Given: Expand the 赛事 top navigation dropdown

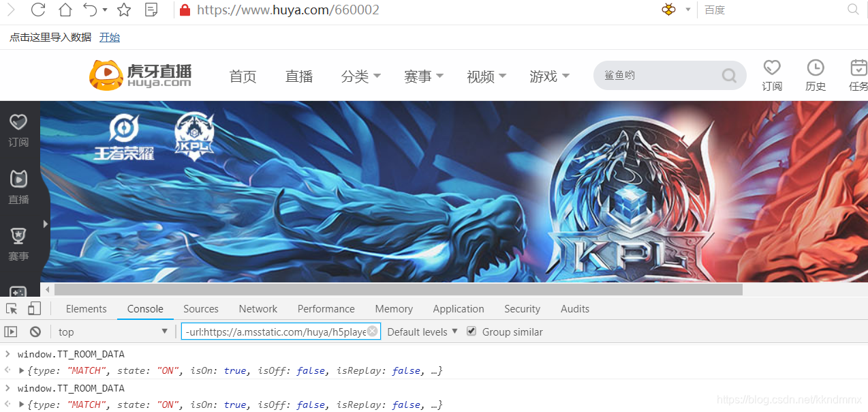Looking at the screenshot, I should point(424,76).
